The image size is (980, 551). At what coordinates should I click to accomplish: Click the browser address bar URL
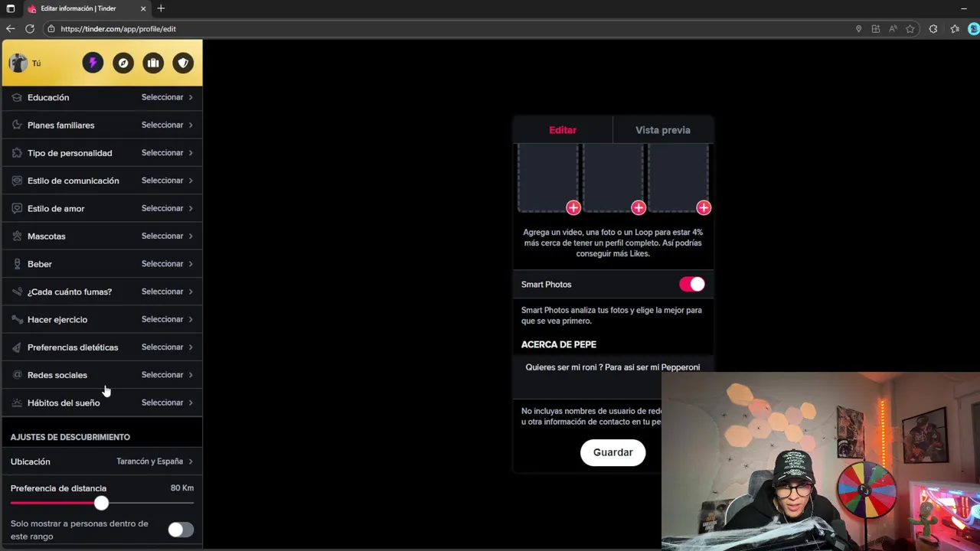(x=119, y=29)
